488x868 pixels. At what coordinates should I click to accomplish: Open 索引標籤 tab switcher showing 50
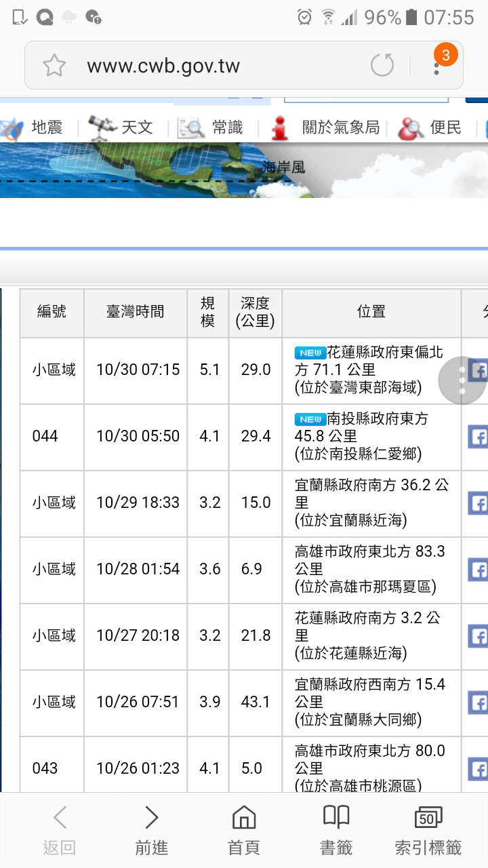(428, 831)
